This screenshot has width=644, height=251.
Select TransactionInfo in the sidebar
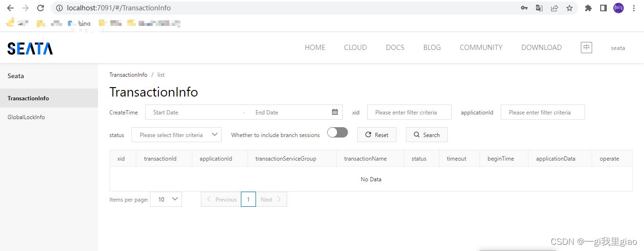[49, 98]
